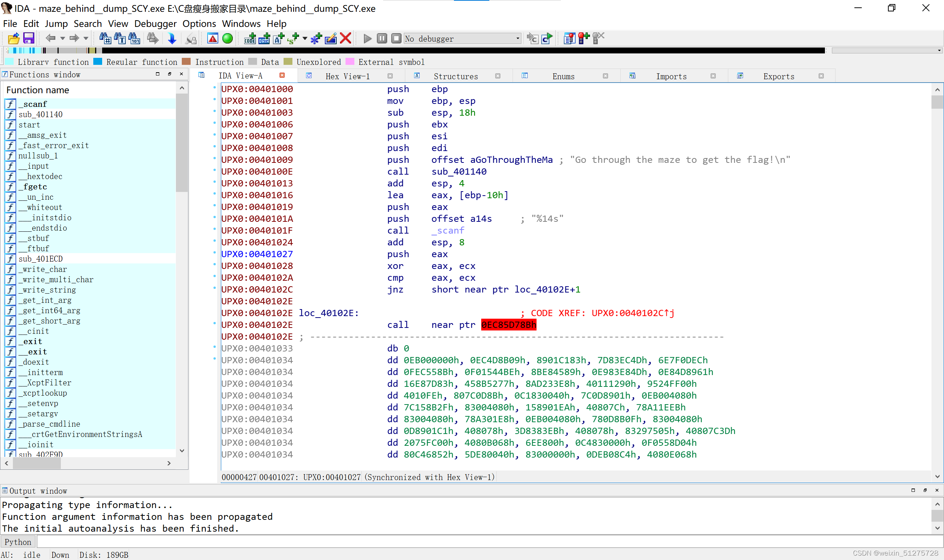Click the make struct icon with green plus

point(293,38)
